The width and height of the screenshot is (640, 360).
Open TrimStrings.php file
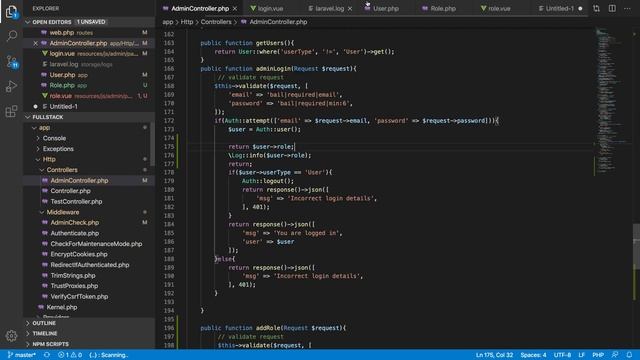[73, 276]
